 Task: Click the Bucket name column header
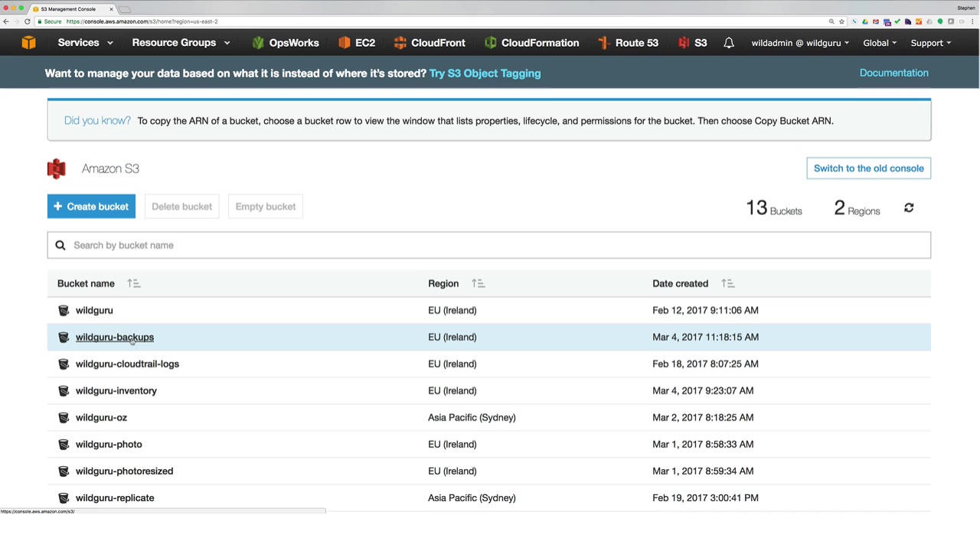(x=86, y=284)
